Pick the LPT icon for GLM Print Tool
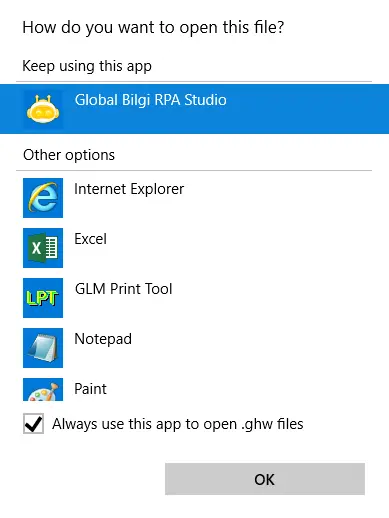 pyautogui.click(x=43, y=298)
